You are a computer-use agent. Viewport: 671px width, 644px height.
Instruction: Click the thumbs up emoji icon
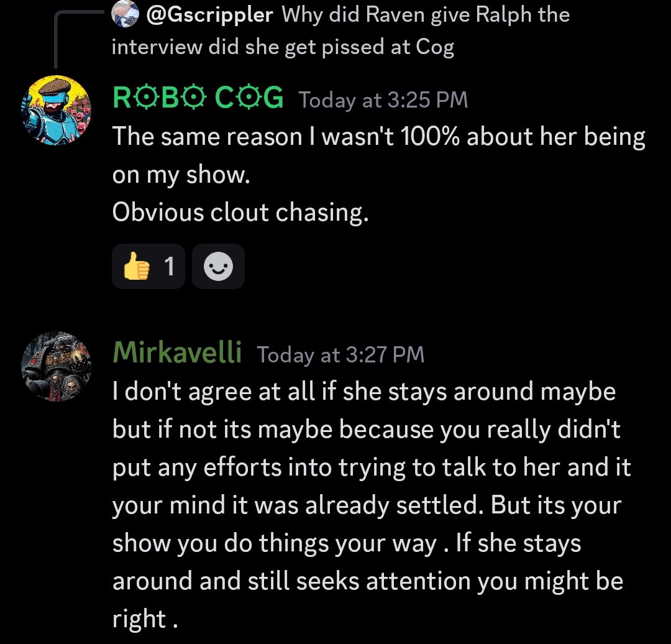(x=136, y=267)
